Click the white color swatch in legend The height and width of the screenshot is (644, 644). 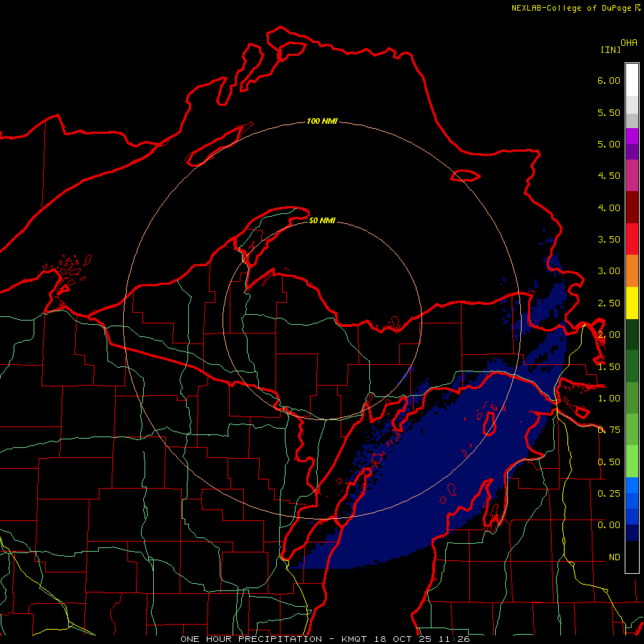(x=632, y=80)
